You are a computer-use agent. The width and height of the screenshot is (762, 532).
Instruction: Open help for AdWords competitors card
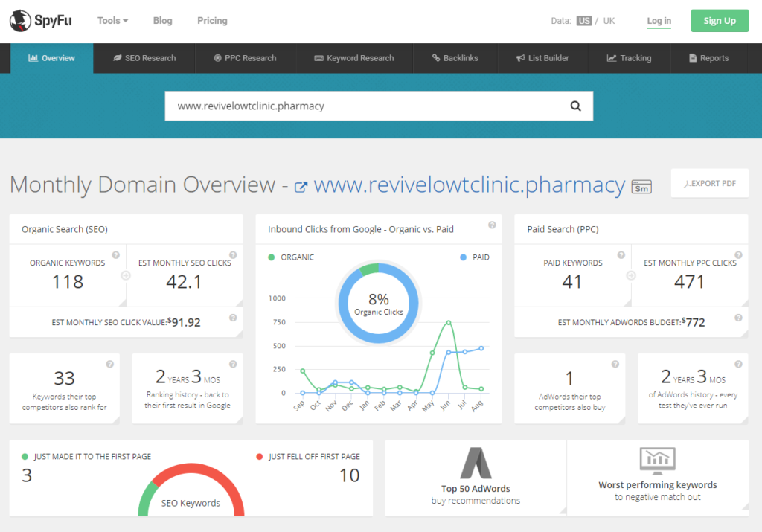[x=615, y=365]
